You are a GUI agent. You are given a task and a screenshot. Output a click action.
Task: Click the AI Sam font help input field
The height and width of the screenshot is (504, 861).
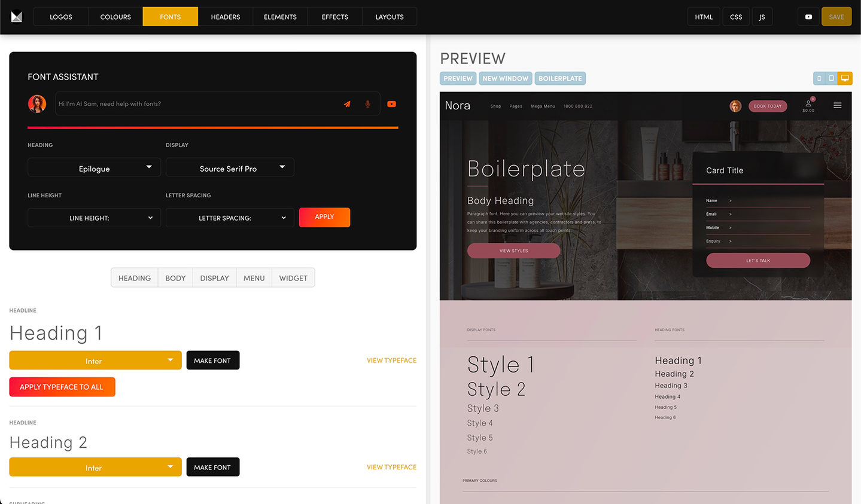click(197, 104)
